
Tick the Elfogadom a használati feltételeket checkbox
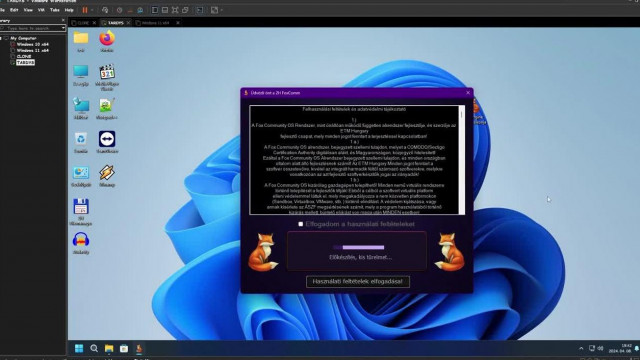[301, 224]
